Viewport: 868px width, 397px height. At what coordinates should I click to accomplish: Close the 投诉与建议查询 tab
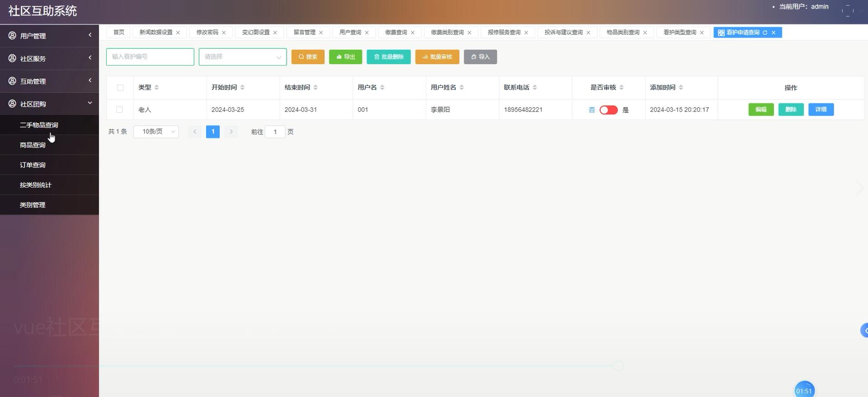[x=588, y=33]
